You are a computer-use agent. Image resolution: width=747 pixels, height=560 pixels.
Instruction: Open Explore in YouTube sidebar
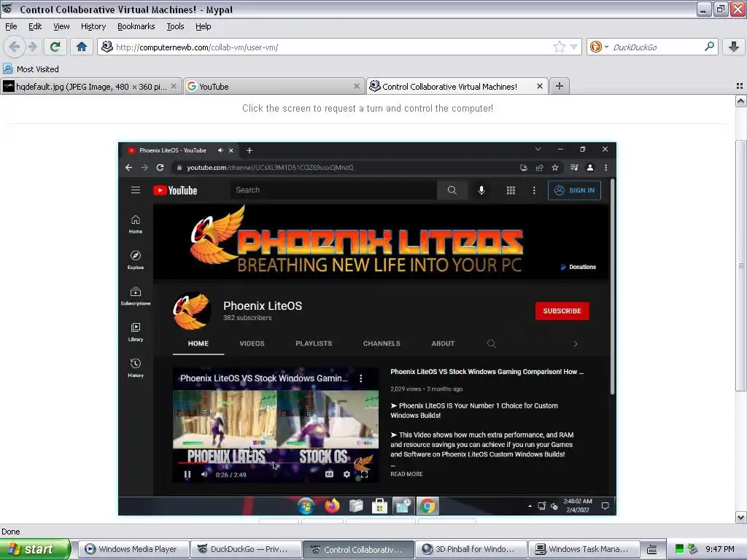click(136, 260)
